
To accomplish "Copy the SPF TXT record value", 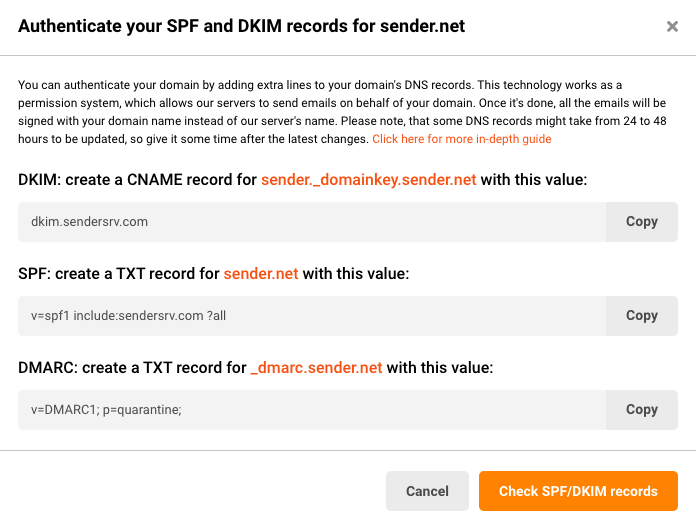I will pos(641,316).
